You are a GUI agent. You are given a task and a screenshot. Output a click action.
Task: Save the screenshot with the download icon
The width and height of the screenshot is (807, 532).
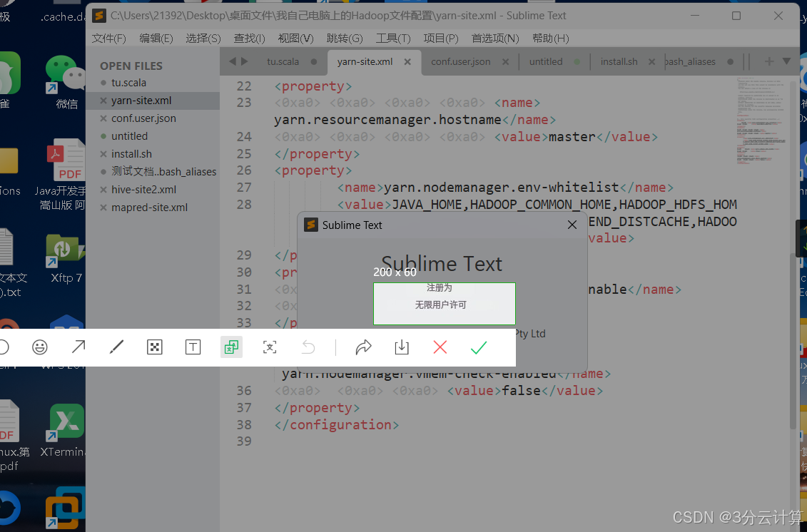(x=402, y=347)
